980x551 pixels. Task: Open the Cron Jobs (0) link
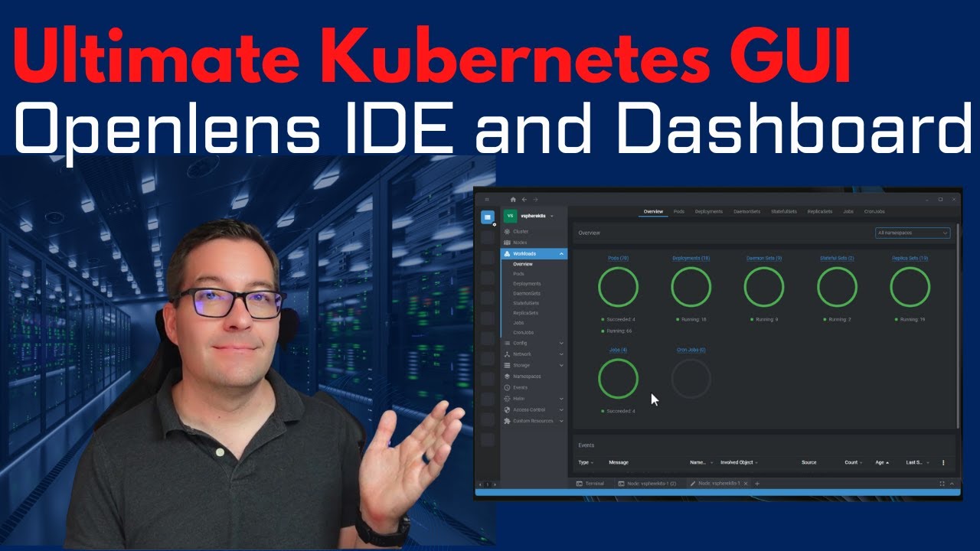click(x=691, y=350)
